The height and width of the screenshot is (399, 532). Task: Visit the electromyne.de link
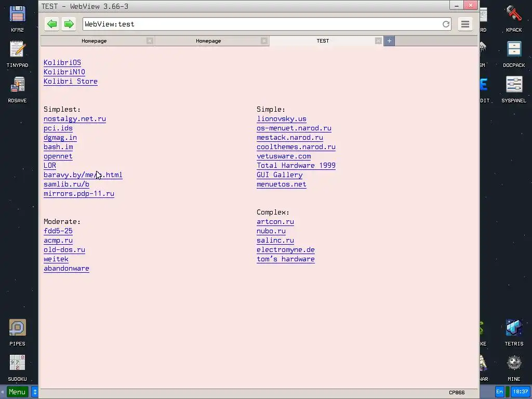286,250
